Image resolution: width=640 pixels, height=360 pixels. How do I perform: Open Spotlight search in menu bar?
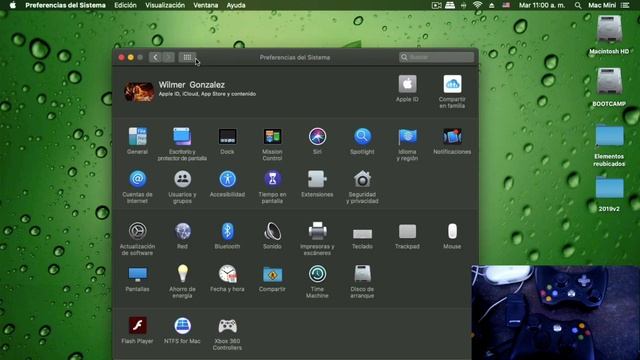(x=578, y=5)
